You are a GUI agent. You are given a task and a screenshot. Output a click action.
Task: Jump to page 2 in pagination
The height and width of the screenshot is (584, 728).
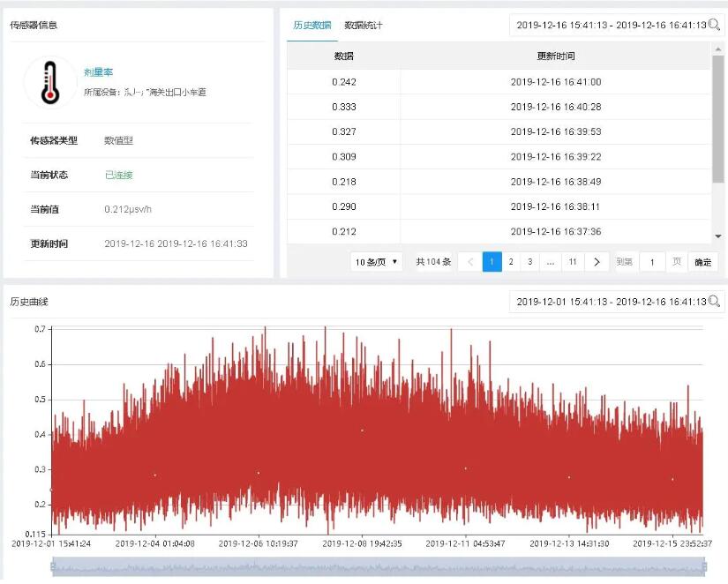point(513,261)
